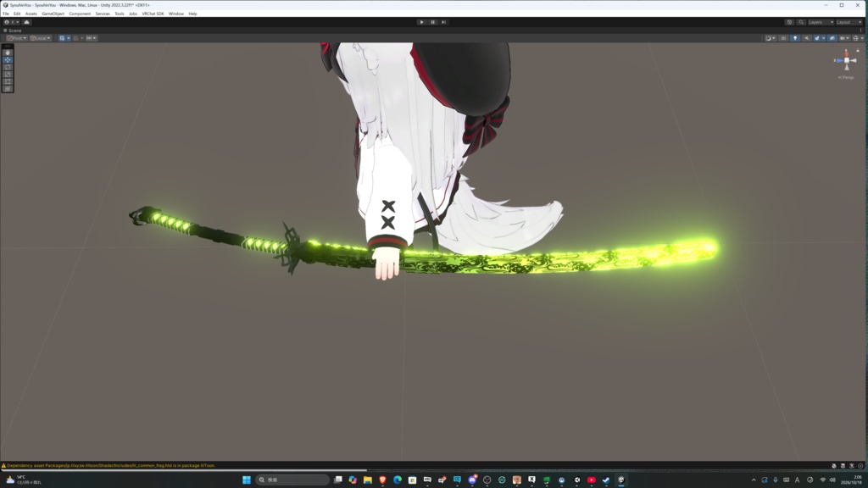868x488 pixels.
Task: Open the VRChat SDK menu
Action: (x=153, y=14)
